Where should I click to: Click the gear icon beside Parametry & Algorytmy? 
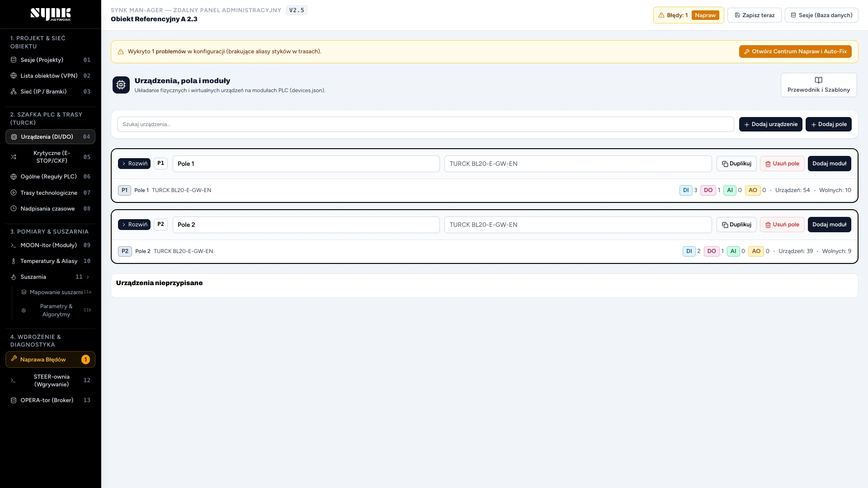(24, 310)
